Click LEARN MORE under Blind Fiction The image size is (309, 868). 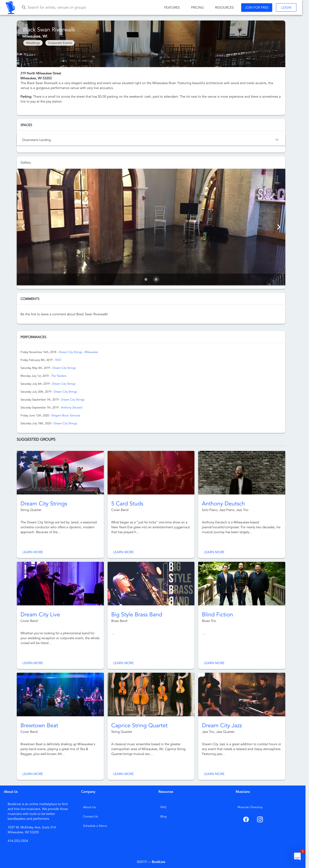pyautogui.click(x=214, y=663)
